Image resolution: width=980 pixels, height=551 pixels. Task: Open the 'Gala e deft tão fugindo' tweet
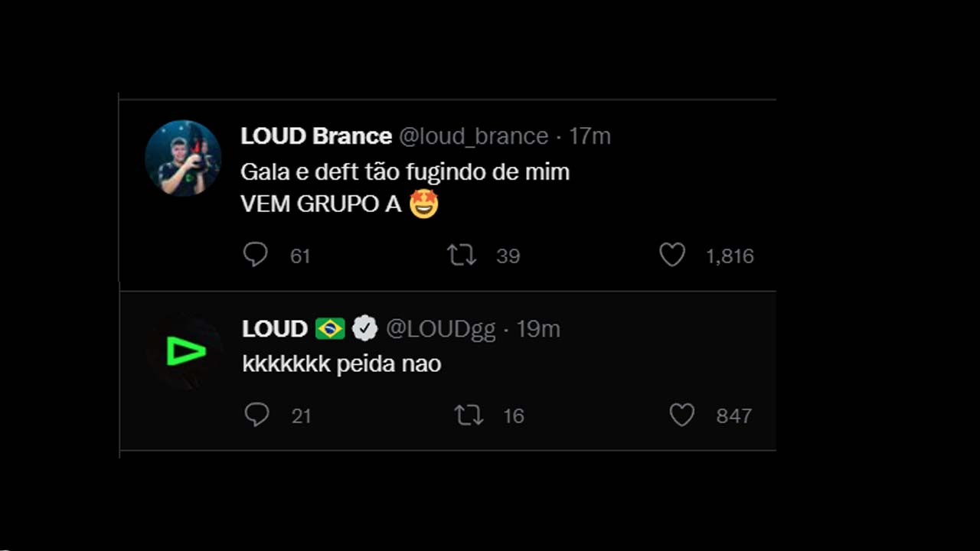point(405,172)
